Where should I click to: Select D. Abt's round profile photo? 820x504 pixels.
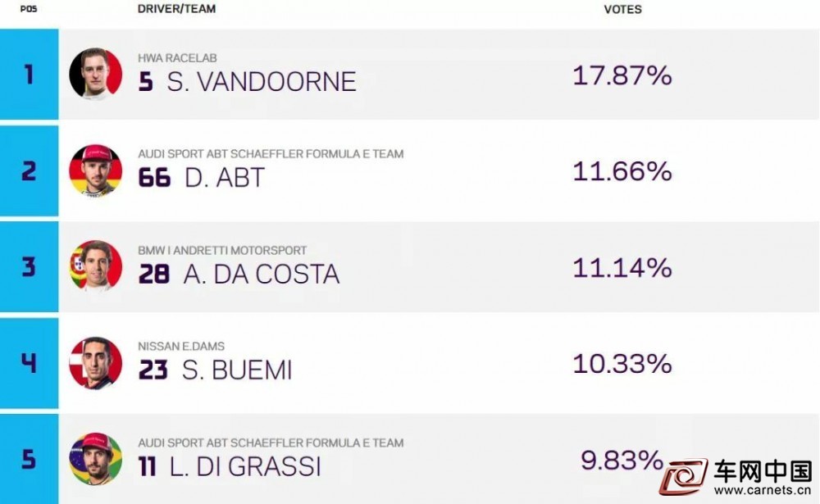tap(95, 170)
